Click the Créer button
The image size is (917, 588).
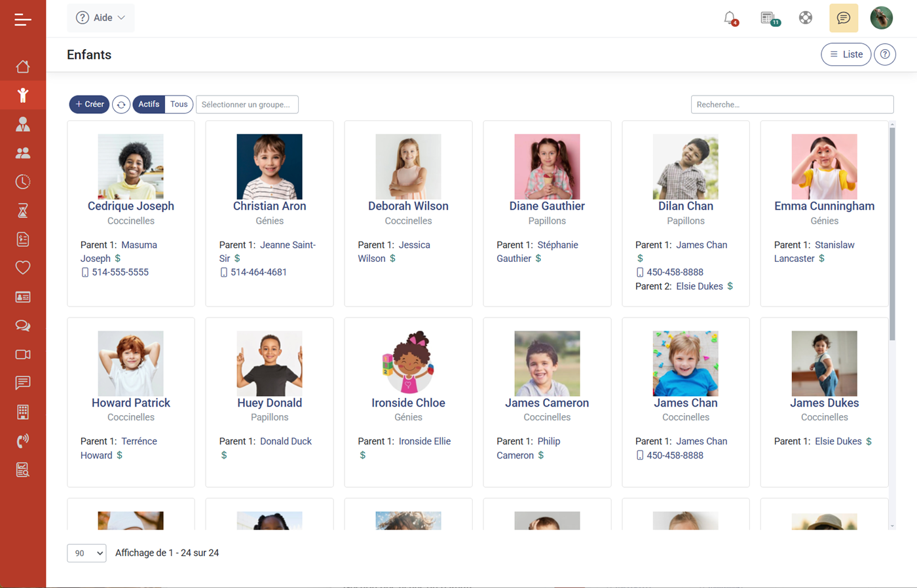click(x=89, y=104)
